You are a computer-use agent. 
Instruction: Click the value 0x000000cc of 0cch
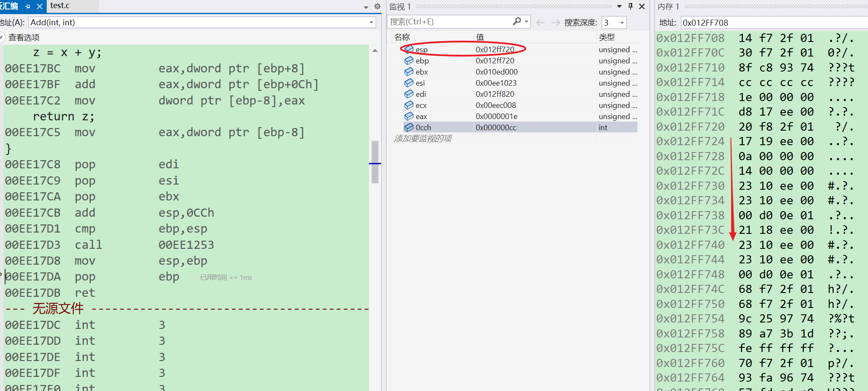tap(496, 128)
